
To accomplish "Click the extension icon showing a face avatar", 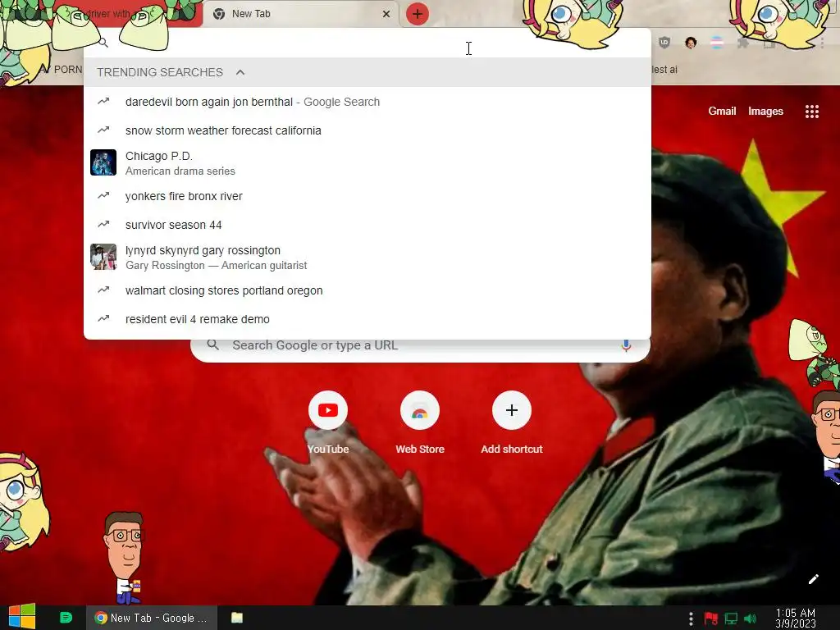I will 691,43.
